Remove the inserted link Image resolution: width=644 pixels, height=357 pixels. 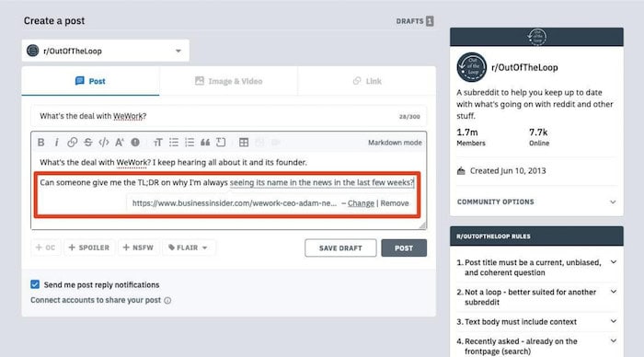pyautogui.click(x=395, y=203)
